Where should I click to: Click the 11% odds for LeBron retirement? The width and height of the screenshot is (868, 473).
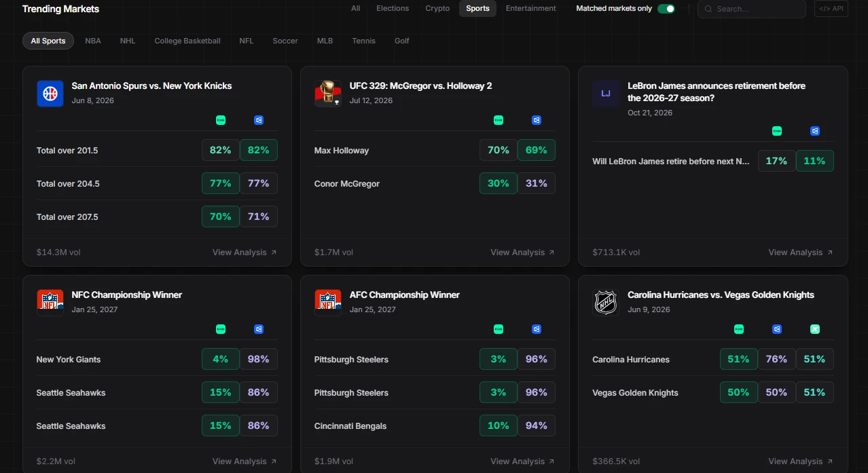coord(815,161)
